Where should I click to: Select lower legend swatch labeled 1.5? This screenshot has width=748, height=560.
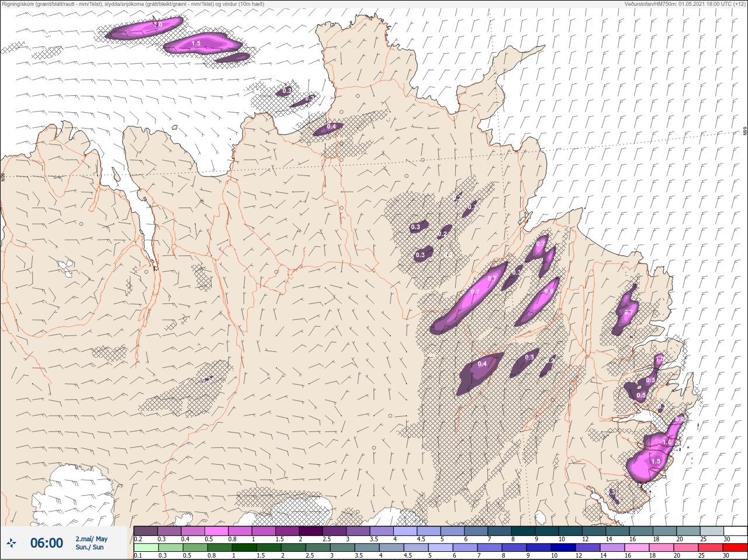coord(268,548)
